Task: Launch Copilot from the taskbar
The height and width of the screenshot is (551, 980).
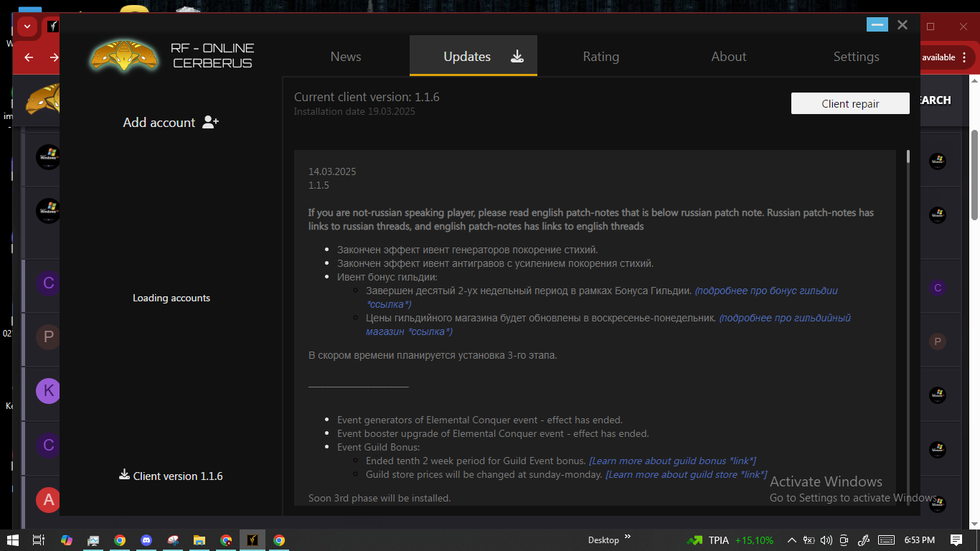Action: pos(67,540)
